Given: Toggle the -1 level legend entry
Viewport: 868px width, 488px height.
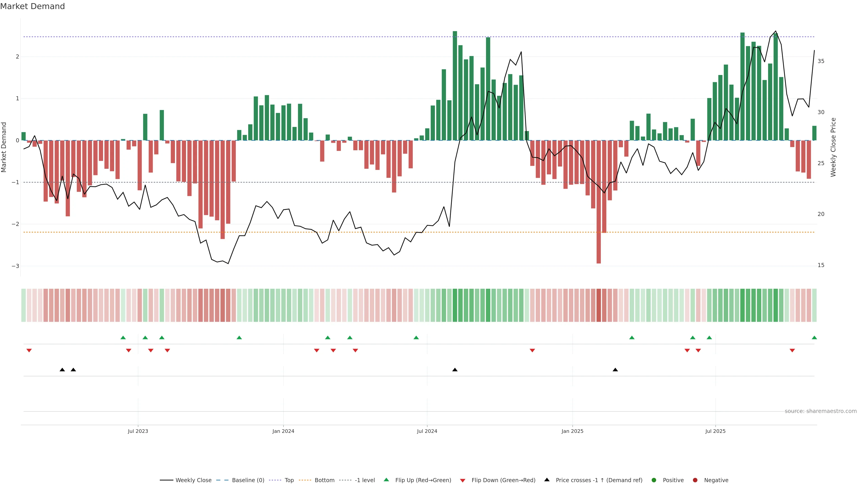Looking at the screenshot, I should tap(365, 480).
